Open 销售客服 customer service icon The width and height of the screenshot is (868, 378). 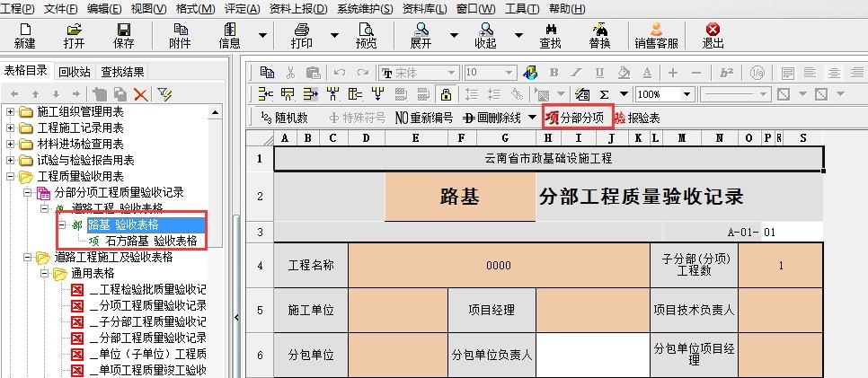tap(656, 35)
